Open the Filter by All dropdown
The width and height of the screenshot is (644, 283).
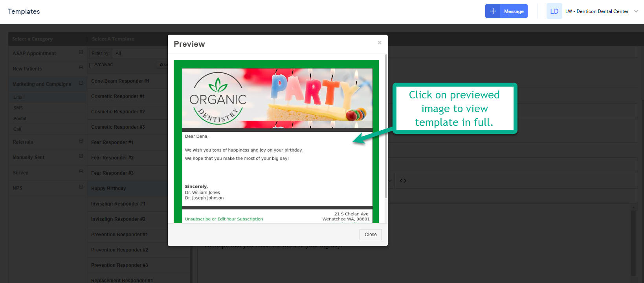click(x=140, y=54)
